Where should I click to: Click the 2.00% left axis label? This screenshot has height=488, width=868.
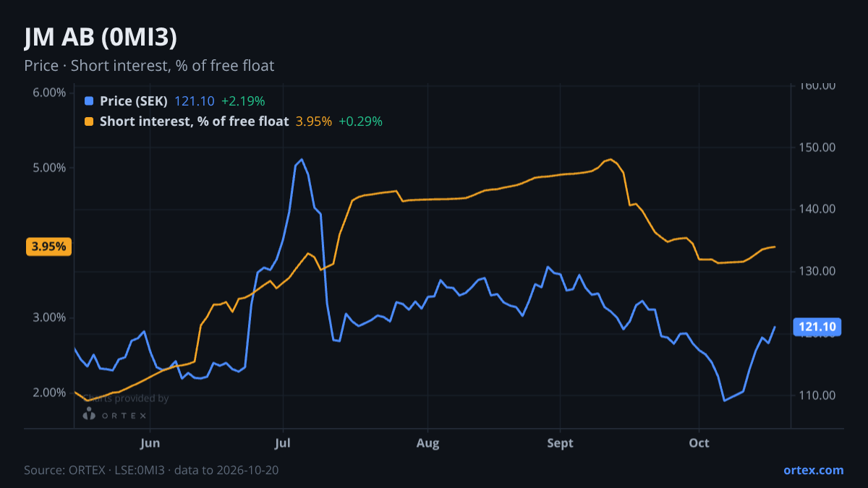point(49,393)
